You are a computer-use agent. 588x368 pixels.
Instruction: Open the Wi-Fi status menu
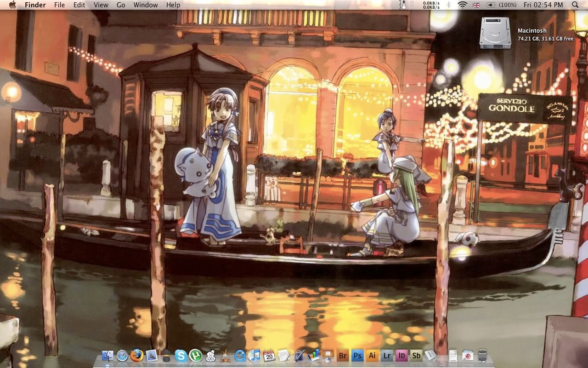click(463, 5)
